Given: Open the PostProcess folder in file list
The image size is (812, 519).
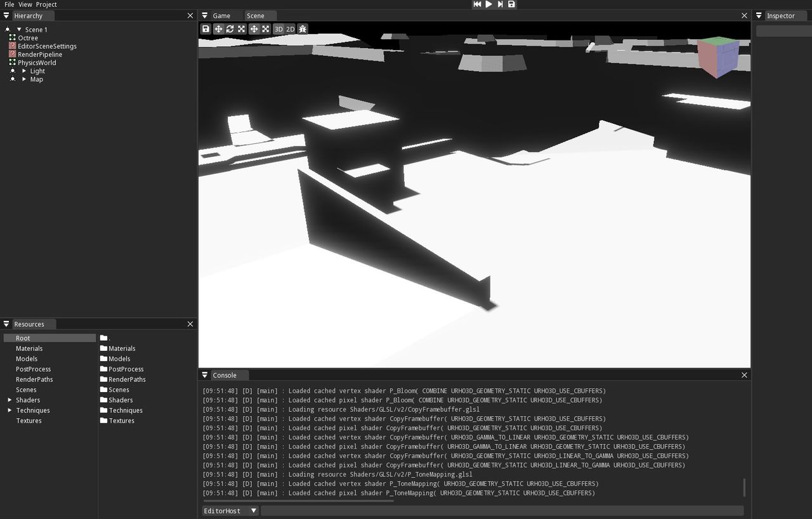Looking at the screenshot, I should pos(126,369).
